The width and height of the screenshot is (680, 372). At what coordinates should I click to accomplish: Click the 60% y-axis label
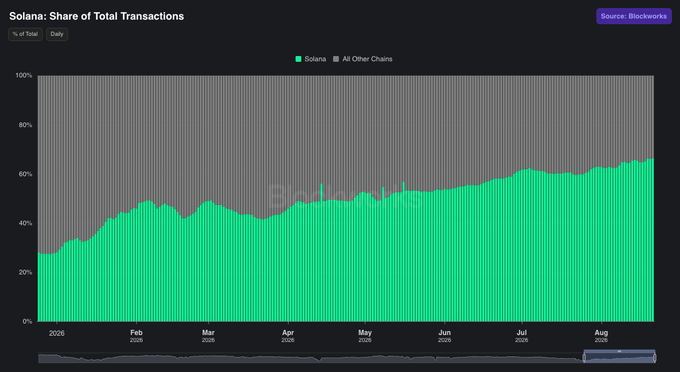(25, 174)
